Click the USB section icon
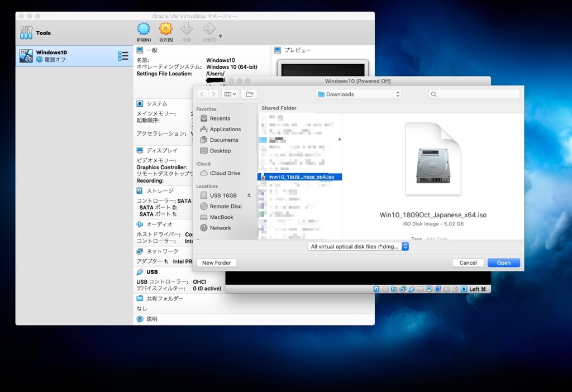 [x=140, y=272]
